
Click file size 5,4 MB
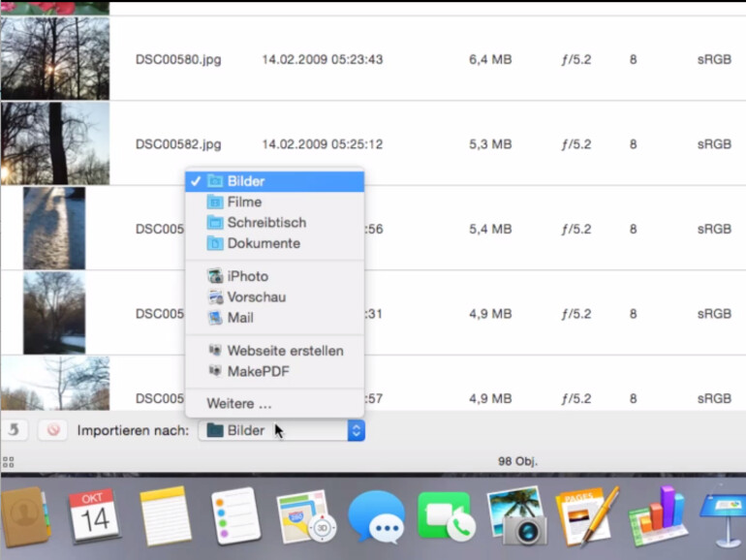coord(490,229)
